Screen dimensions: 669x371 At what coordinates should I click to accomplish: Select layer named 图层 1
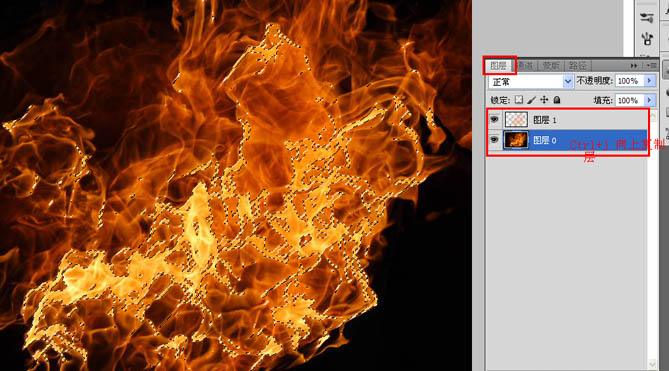[545, 120]
